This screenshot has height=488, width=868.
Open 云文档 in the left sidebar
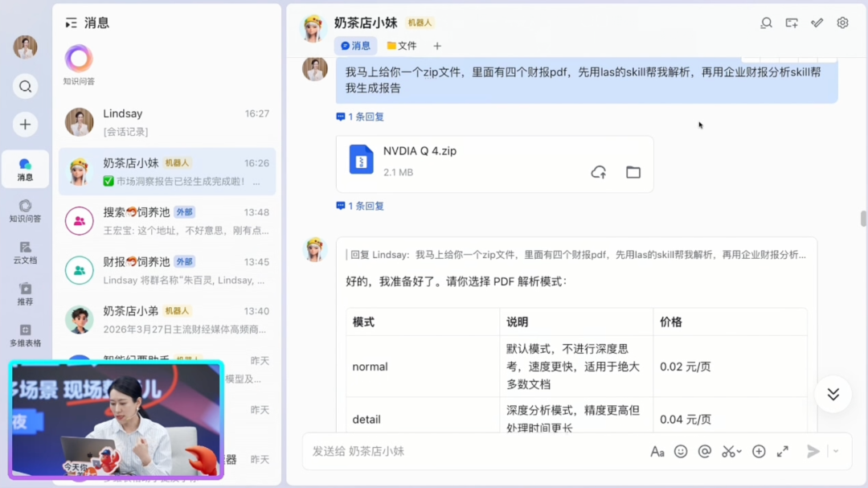pyautogui.click(x=25, y=252)
